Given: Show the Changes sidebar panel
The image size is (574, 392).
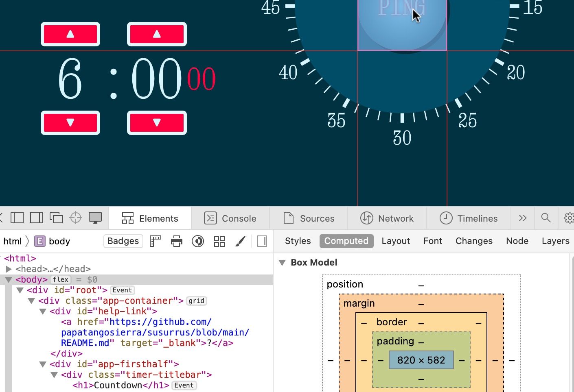Looking at the screenshot, I should [x=474, y=241].
